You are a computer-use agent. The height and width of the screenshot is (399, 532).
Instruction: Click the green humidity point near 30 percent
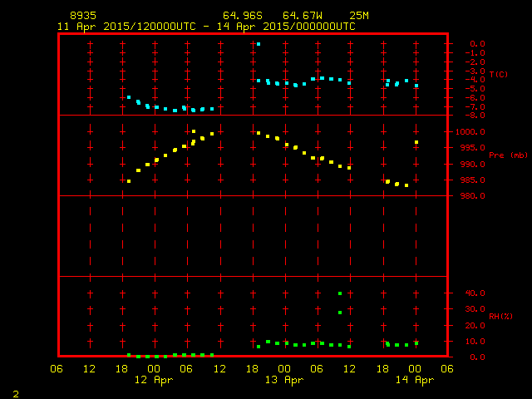340,313
